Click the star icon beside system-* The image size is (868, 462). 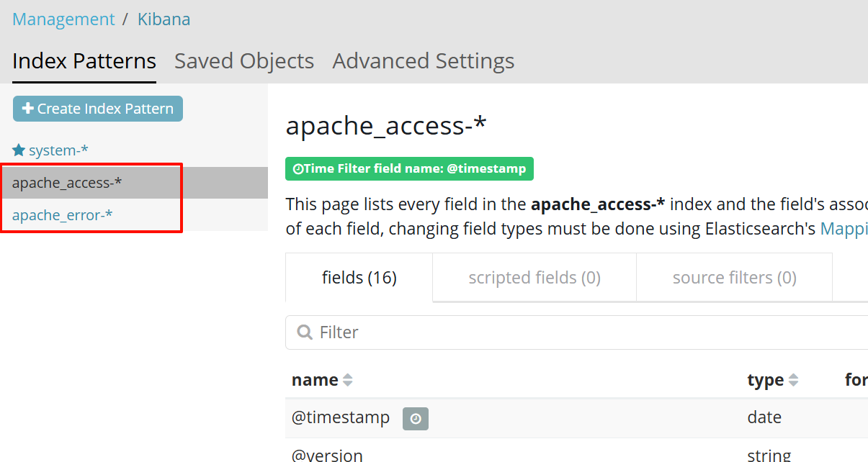pos(19,150)
